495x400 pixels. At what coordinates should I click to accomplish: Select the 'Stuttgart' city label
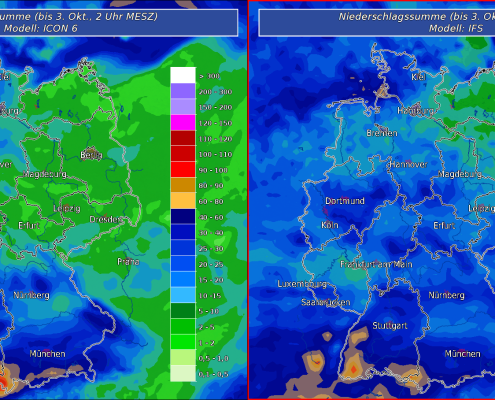[x=390, y=326]
